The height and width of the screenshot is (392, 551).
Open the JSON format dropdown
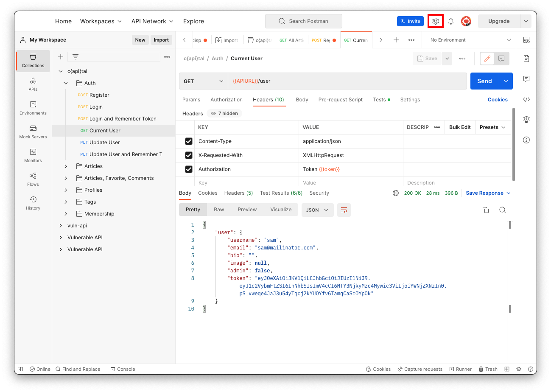point(317,210)
